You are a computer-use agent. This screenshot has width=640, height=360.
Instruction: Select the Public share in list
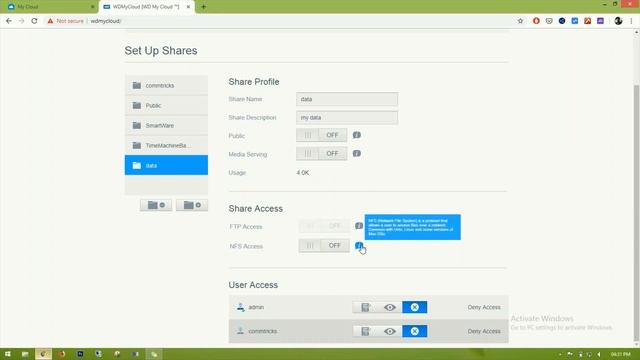(x=166, y=105)
